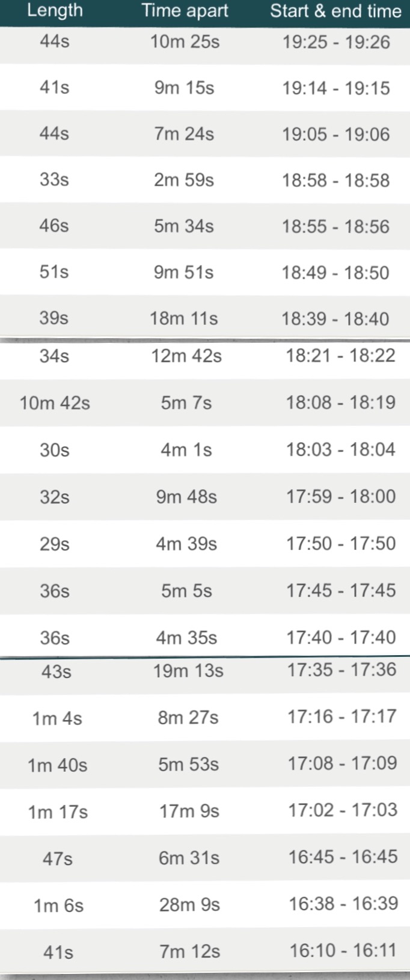Click the Time apart column header
Screen dimensions: 410x980
pos(185,10)
